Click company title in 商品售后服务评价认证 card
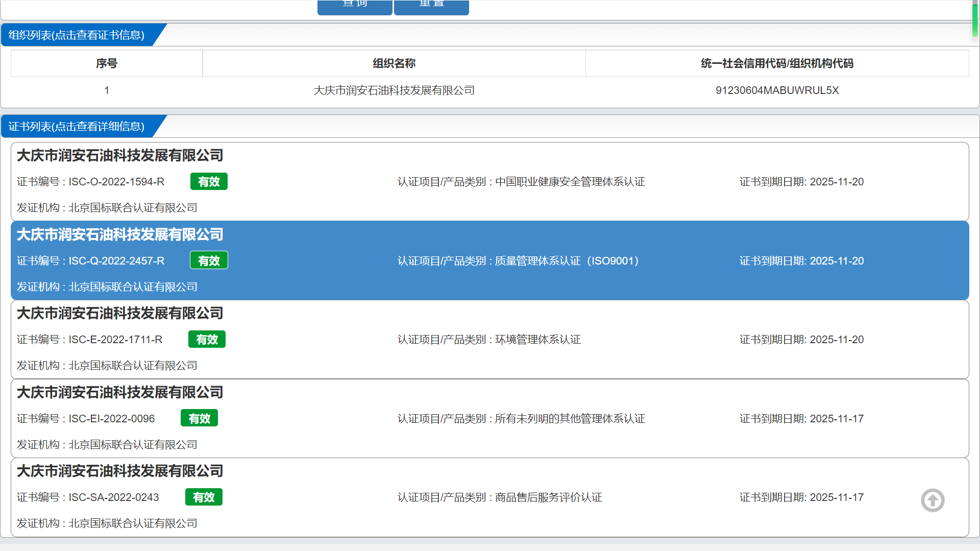The width and height of the screenshot is (980, 551). click(x=120, y=471)
